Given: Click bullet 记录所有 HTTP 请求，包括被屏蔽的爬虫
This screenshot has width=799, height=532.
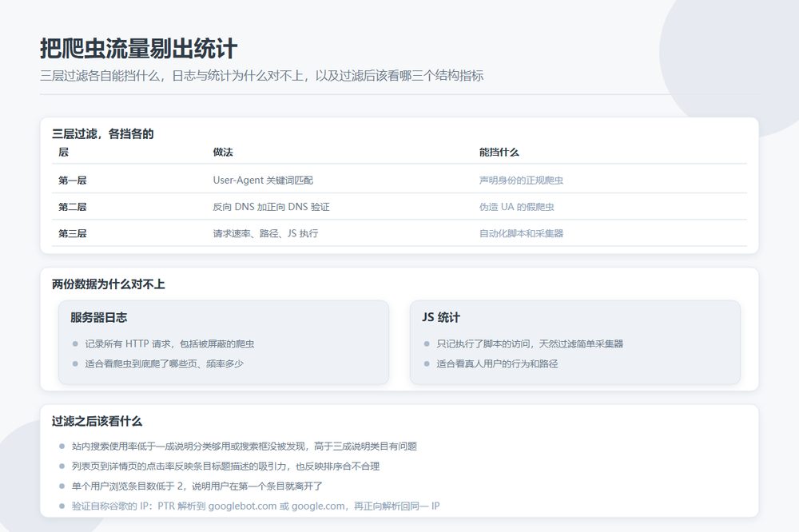Looking at the screenshot, I should [169, 344].
